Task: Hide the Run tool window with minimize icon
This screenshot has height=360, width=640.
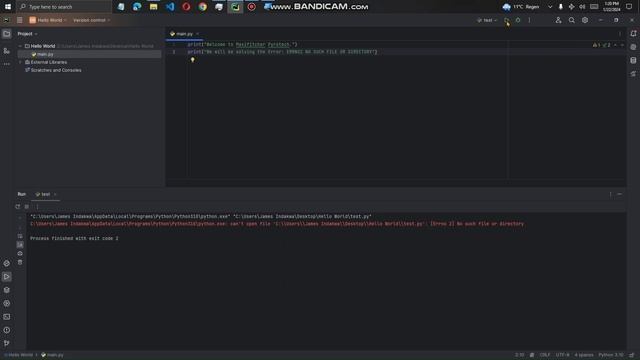Action: click(620, 194)
